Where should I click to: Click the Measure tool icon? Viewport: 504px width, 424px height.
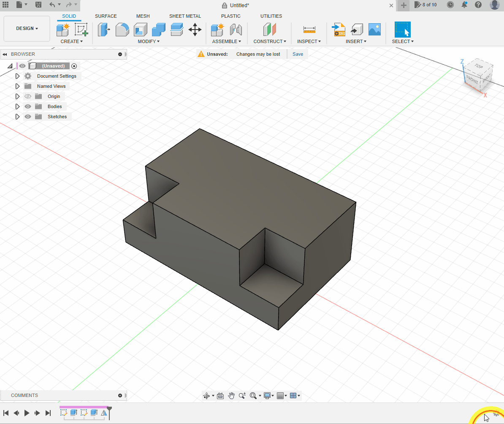point(309,30)
